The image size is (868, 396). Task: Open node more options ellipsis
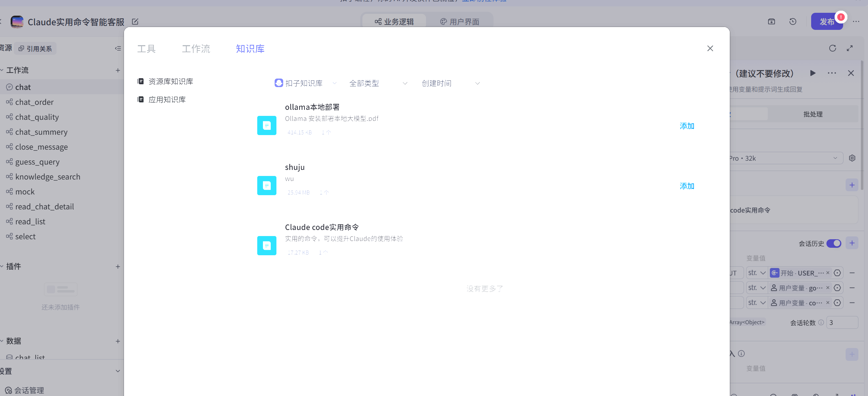[x=832, y=73]
